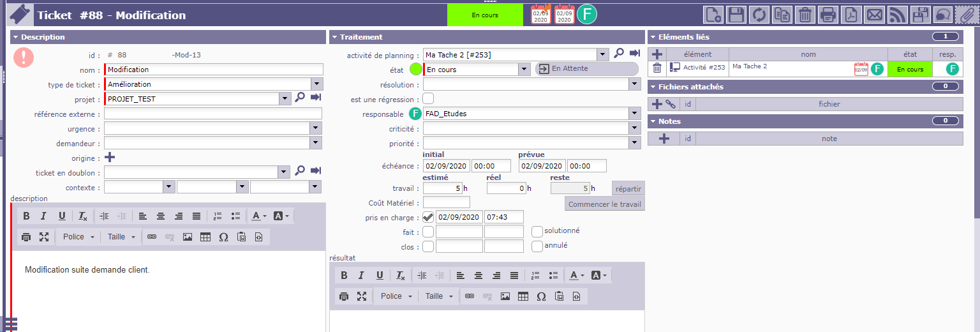
Task: Print the ticket via the printer icon
Action: (x=828, y=14)
